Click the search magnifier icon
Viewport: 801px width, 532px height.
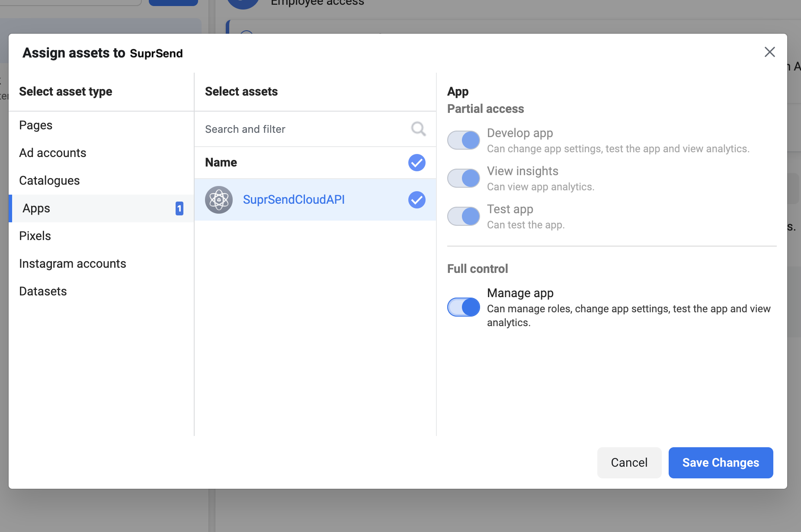pos(418,129)
